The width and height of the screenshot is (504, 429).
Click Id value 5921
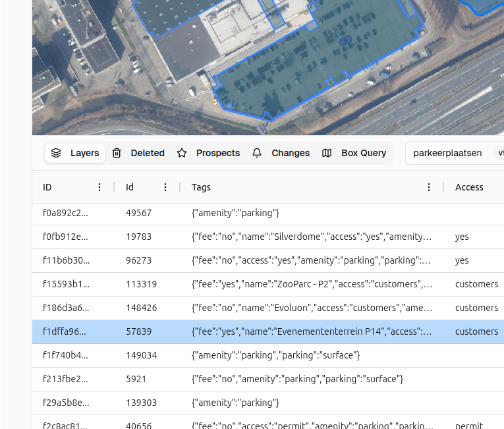[x=136, y=379]
